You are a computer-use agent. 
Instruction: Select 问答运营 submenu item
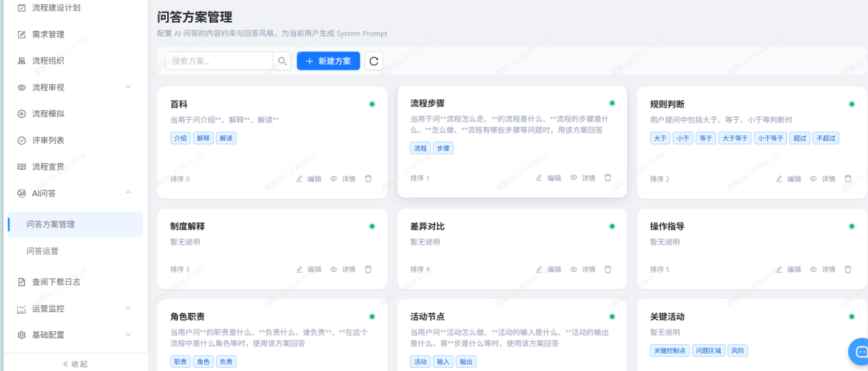(x=42, y=251)
